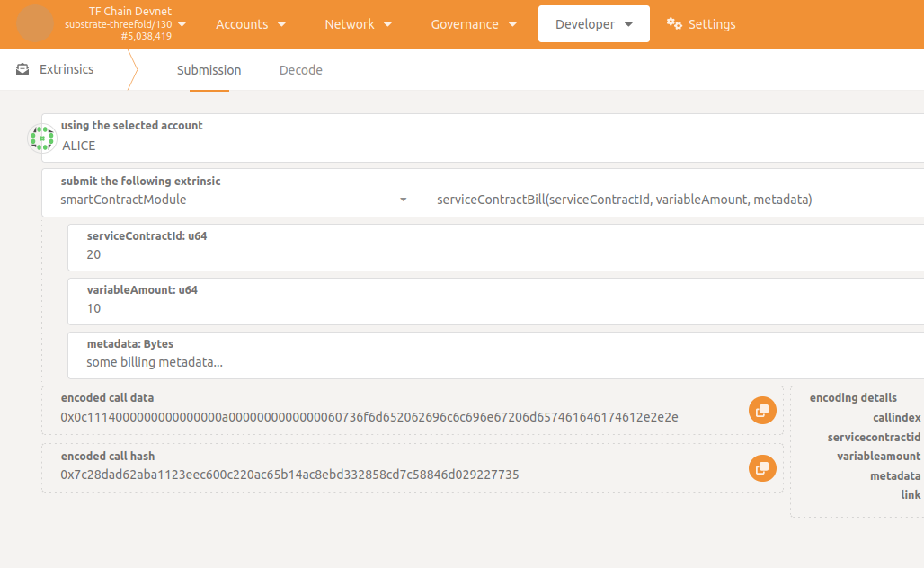924x568 pixels.
Task: Select the Submission tab
Action: pyautogui.click(x=209, y=70)
